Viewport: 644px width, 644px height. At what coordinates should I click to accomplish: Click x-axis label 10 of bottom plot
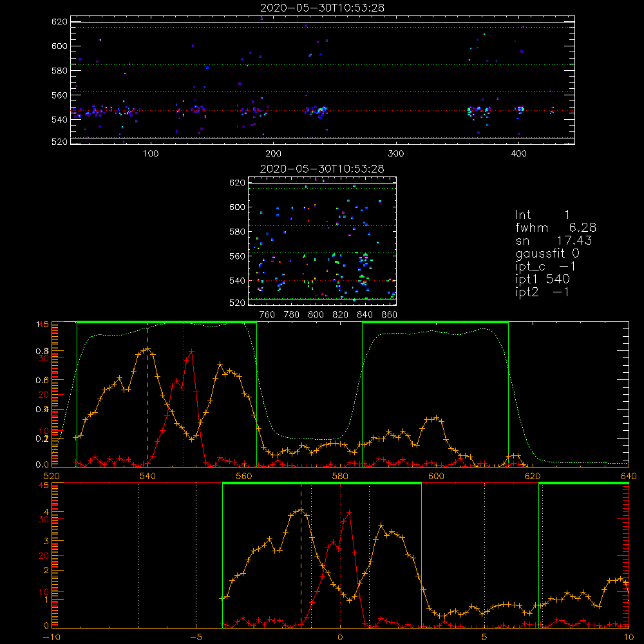[629, 637]
